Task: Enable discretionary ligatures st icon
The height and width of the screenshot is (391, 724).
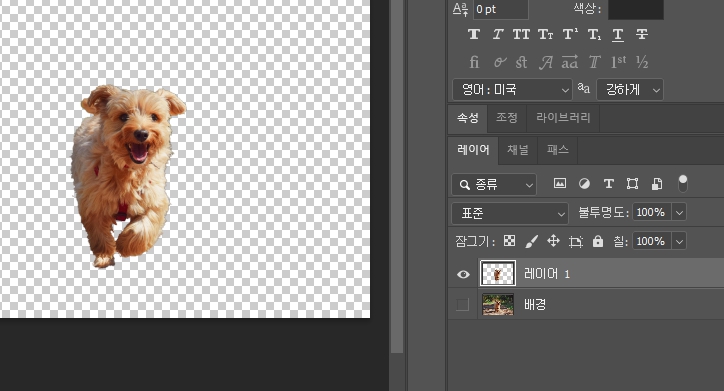Action: 521,62
